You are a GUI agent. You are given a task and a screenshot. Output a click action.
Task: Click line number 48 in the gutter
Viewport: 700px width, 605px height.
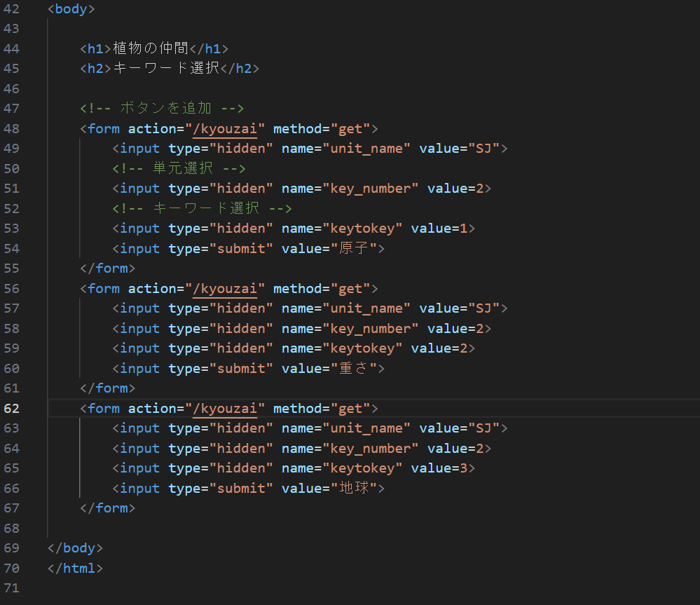pos(12,128)
